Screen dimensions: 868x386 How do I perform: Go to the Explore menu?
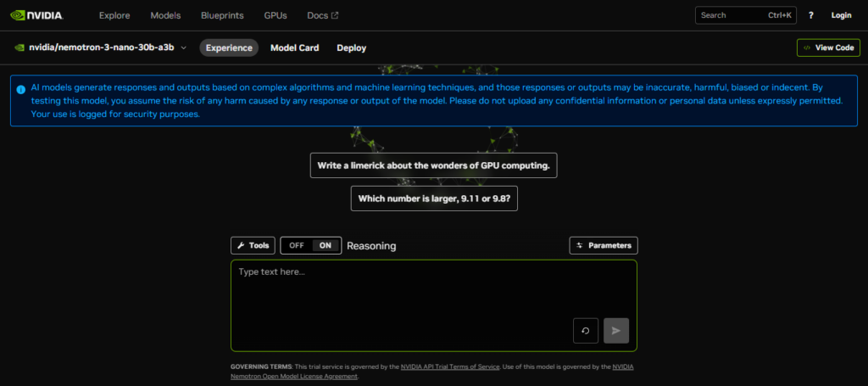[x=114, y=15]
